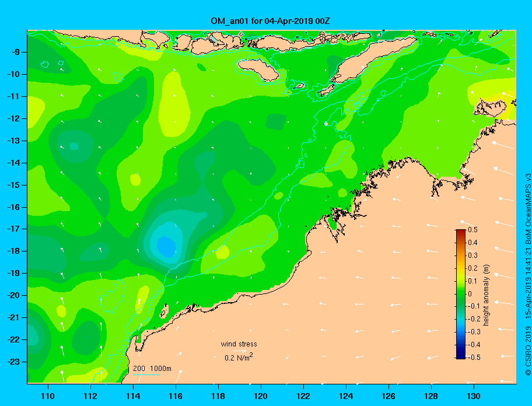Click the '130' longitude axis label
Screen dimensions: 532x406
coord(474,396)
